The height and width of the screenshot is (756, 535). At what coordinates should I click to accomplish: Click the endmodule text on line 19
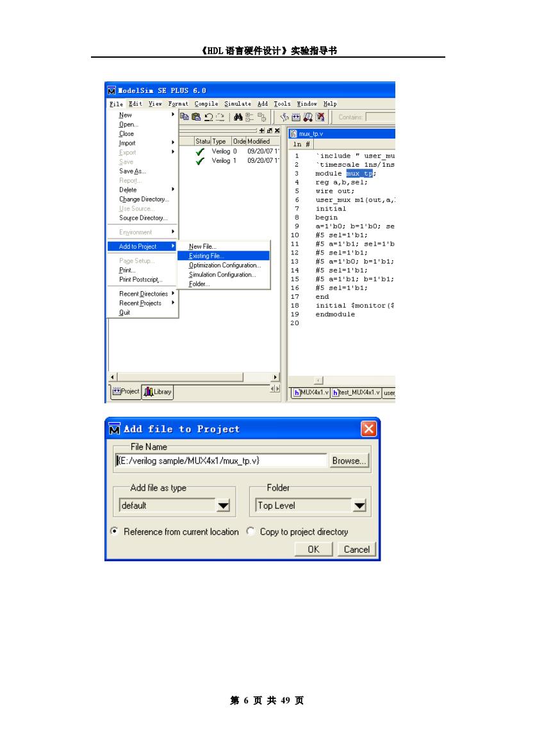(x=335, y=314)
